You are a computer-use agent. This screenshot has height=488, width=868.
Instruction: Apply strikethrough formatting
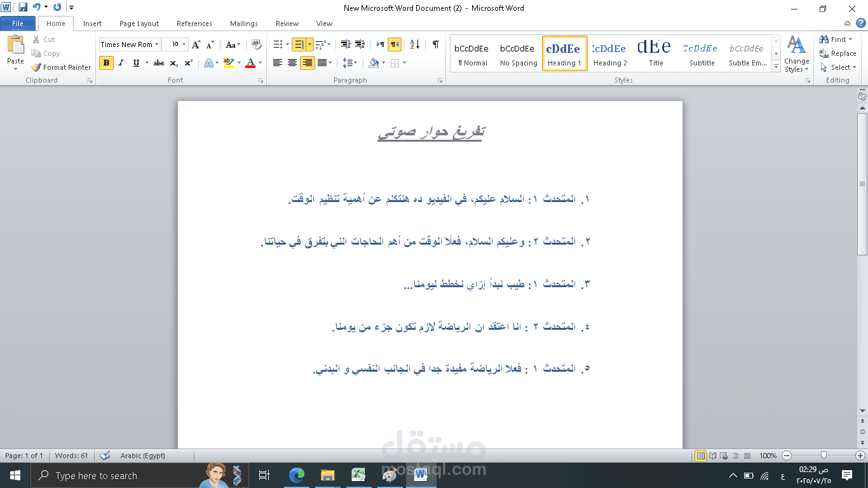159,63
